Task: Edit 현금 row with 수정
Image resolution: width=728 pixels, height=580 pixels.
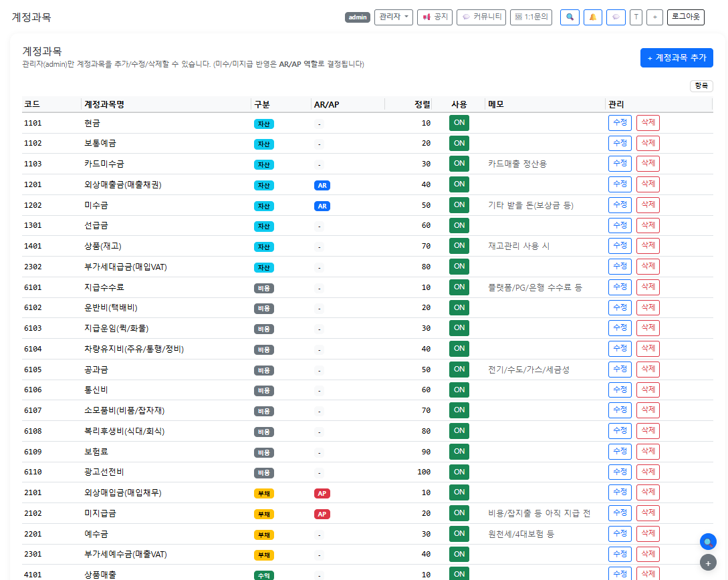Action: coord(620,123)
